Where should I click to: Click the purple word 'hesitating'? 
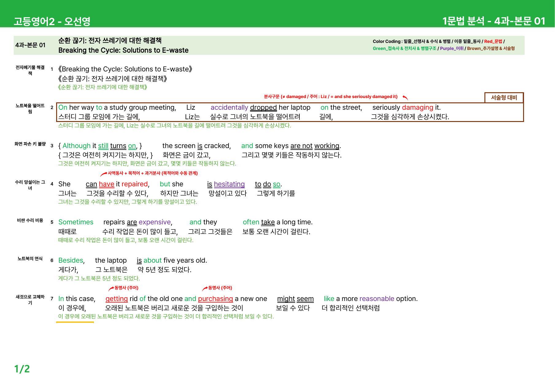[x=229, y=184]
